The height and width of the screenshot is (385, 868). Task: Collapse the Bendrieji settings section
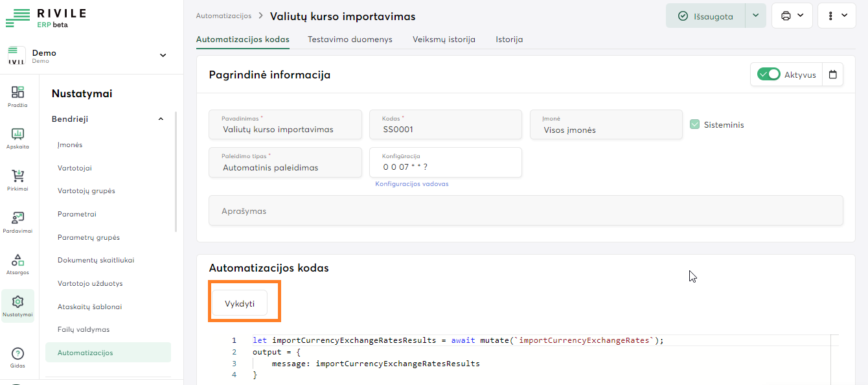click(161, 119)
